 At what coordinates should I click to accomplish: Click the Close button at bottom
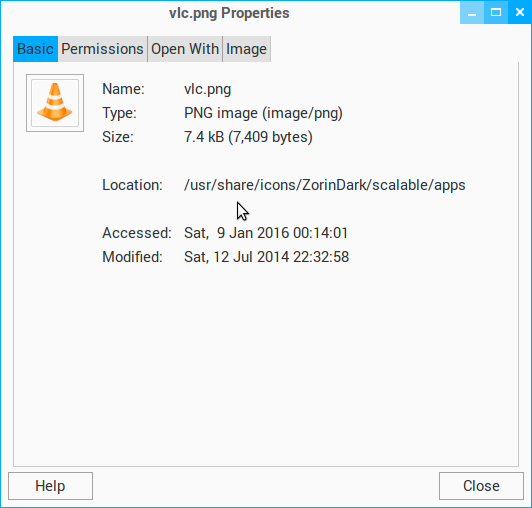[x=481, y=486]
